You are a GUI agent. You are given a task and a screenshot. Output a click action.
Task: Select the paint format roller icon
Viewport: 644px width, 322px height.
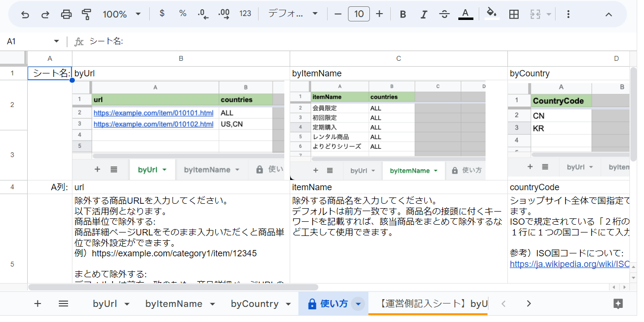click(87, 14)
